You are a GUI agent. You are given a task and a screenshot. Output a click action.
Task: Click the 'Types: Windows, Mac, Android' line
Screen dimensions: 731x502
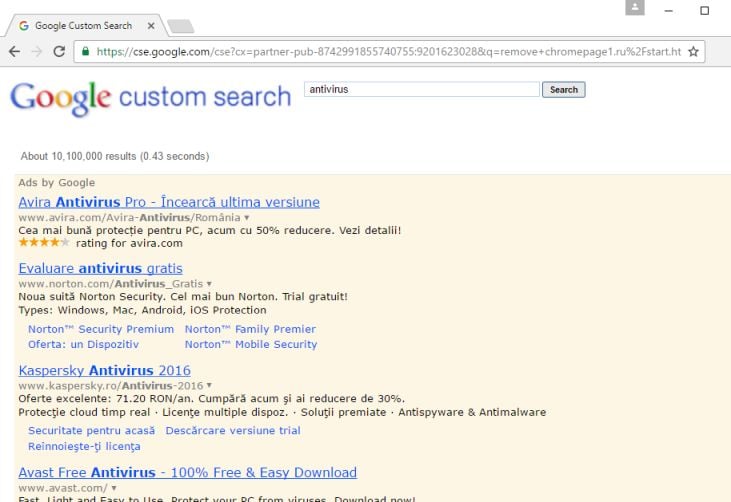pos(143,310)
